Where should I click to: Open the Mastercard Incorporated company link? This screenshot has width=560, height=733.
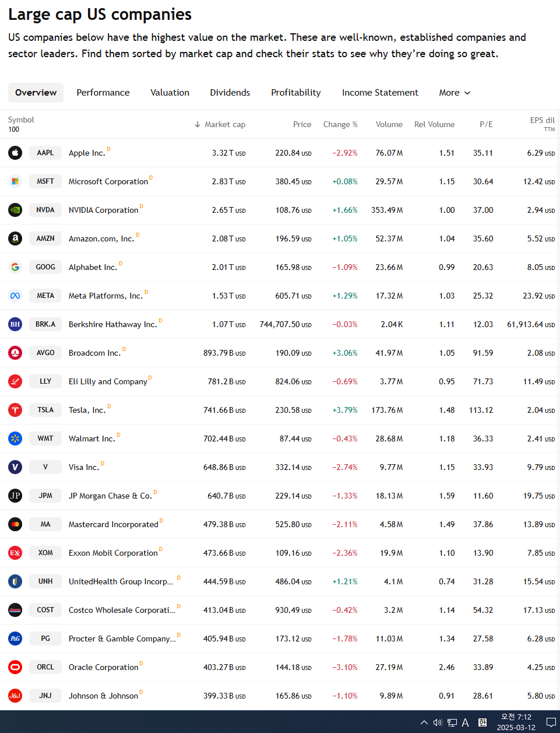114,525
